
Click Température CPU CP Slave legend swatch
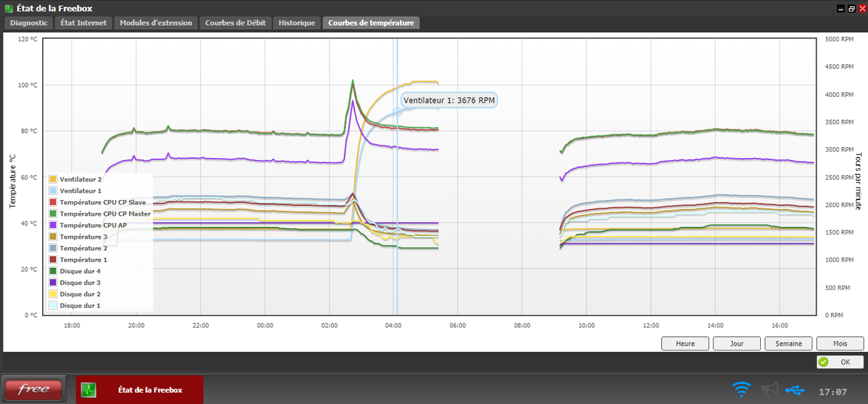[x=53, y=202]
